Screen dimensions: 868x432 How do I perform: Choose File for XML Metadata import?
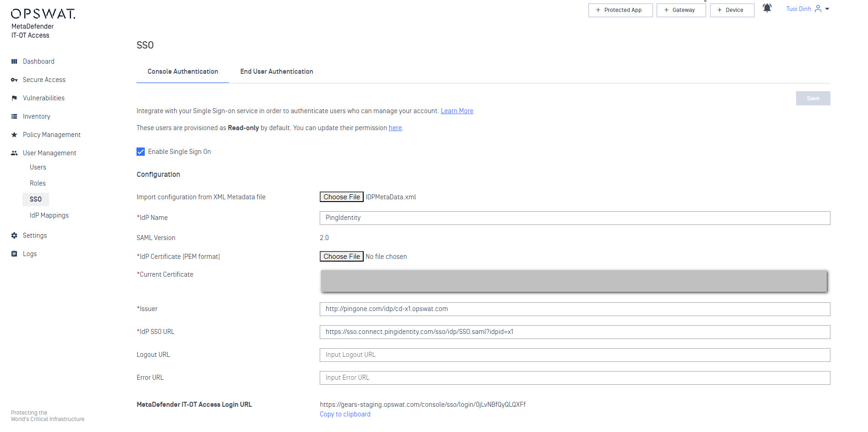click(342, 197)
